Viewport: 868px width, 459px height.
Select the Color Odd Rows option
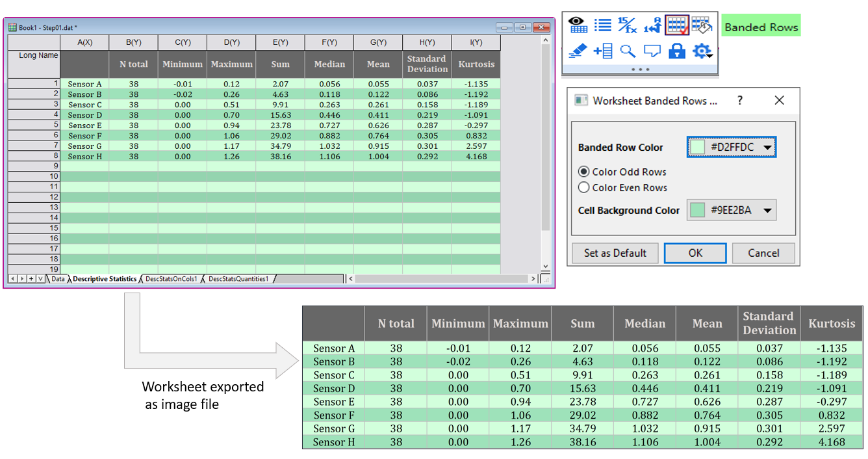(x=583, y=172)
